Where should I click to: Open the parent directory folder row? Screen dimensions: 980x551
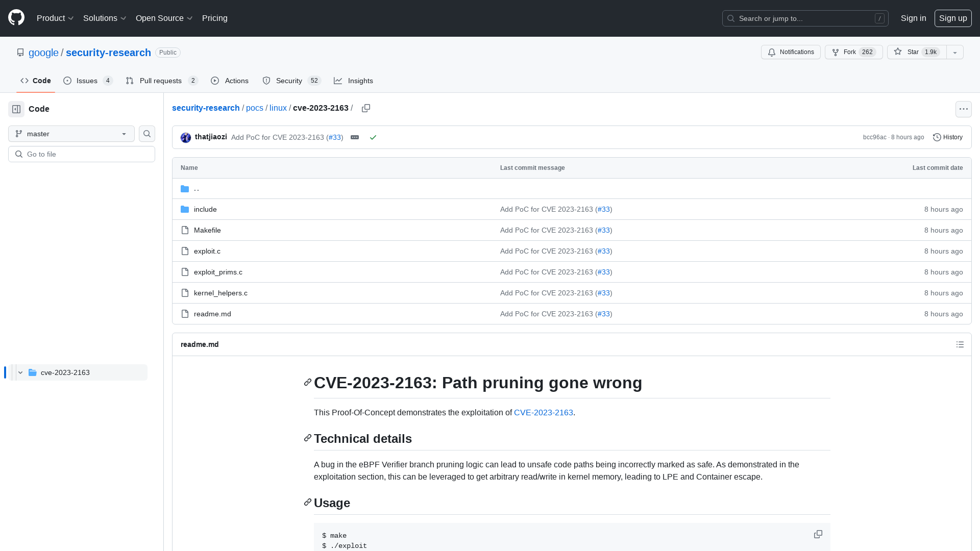pyautogui.click(x=572, y=189)
